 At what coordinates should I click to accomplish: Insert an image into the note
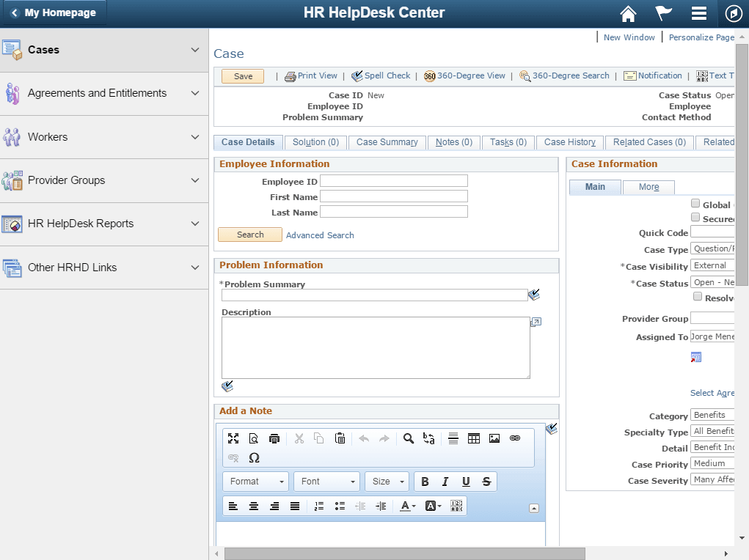pos(494,438)
